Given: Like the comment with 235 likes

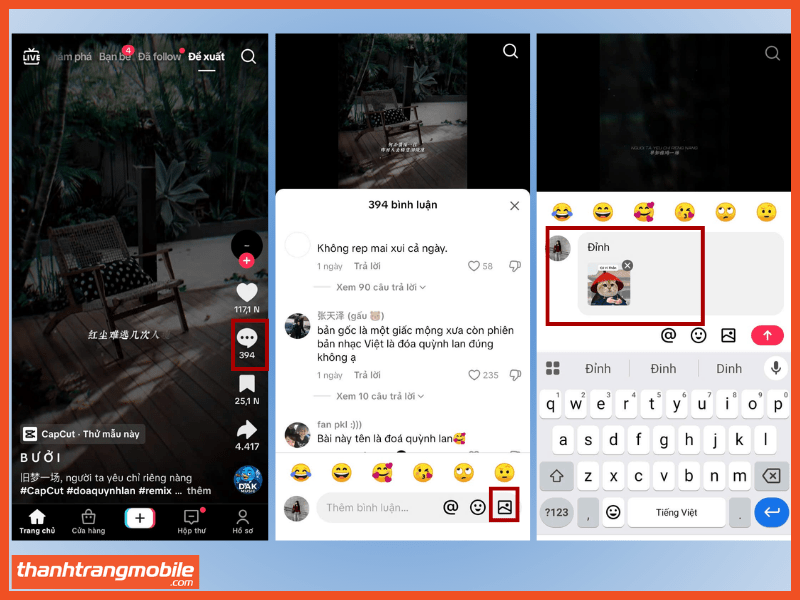Looking at the screenshot, I should pos(474,375).
